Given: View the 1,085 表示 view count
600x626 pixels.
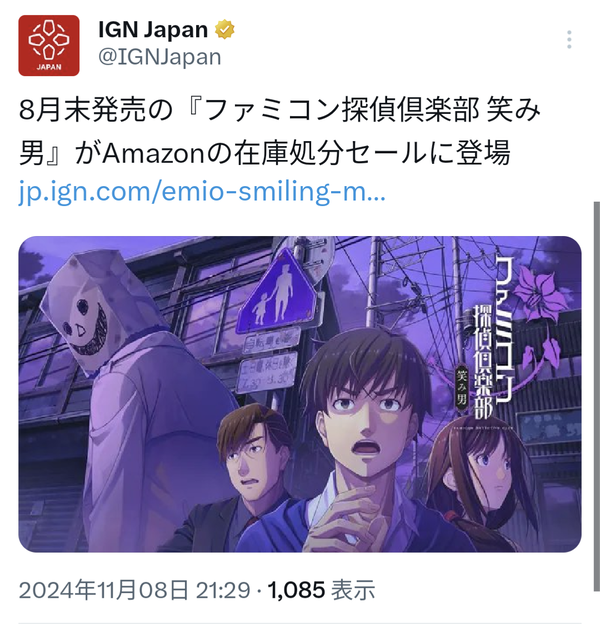Looking at the screenshot, I should tap(321, 590).
